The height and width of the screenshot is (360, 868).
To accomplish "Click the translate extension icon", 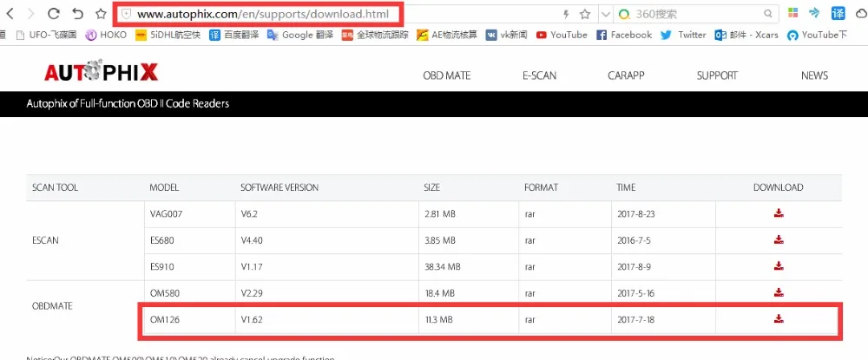I will click(838, 14).
